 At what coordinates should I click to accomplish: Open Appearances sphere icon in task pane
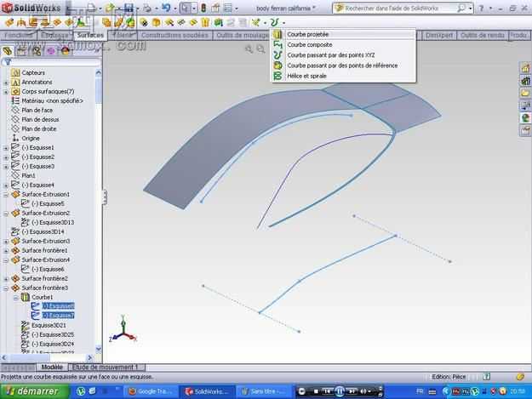click(x=525, y=117)
